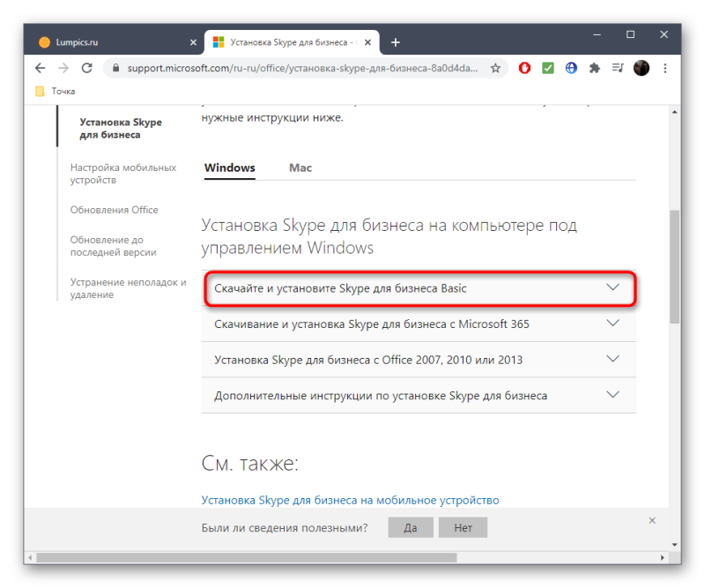Answer Нет to the feedback question
This screenshot has height=588, width=705.
[x=463, y=528]
